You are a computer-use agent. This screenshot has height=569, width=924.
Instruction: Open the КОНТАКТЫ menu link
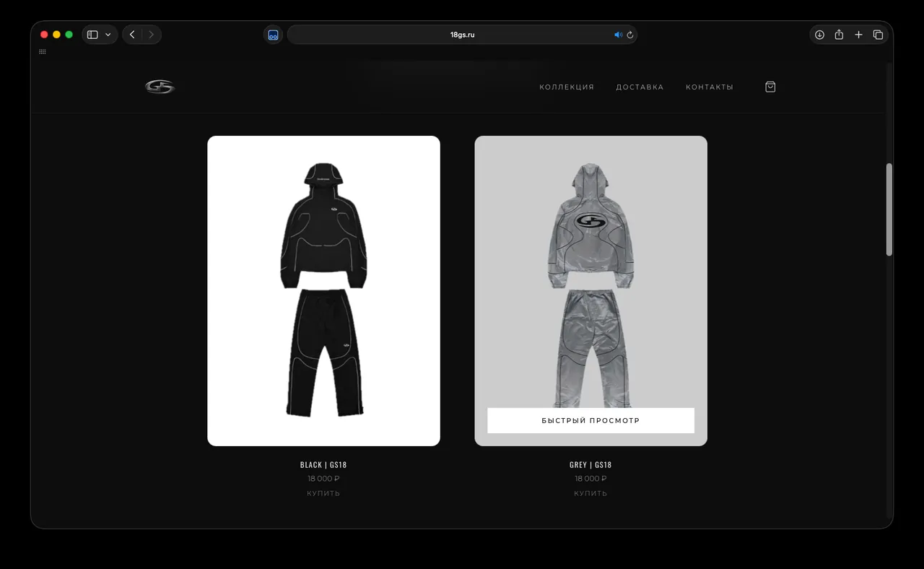710,87
